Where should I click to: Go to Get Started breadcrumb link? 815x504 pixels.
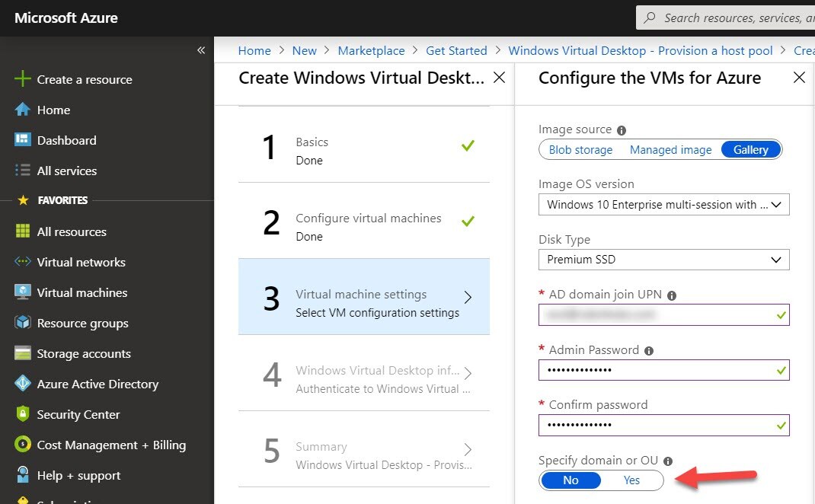click(x=456, y=51)
